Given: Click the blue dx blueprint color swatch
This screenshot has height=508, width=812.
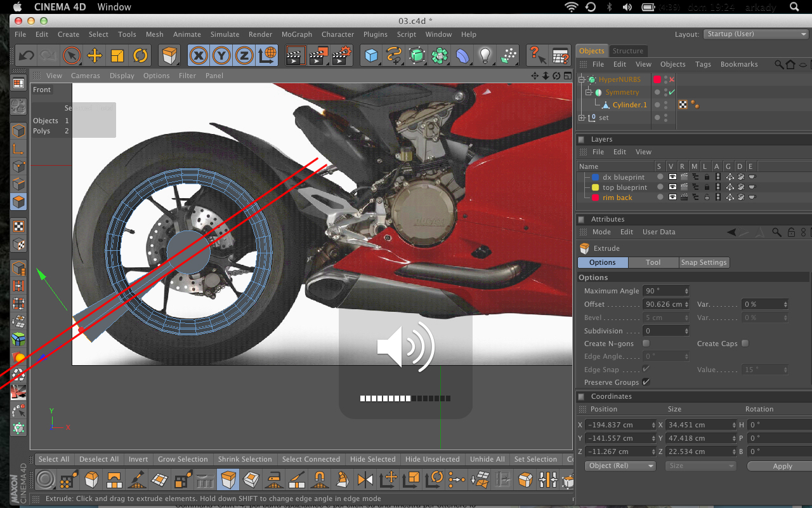Looking at the screenshot, I should click(x=596, y=177).
